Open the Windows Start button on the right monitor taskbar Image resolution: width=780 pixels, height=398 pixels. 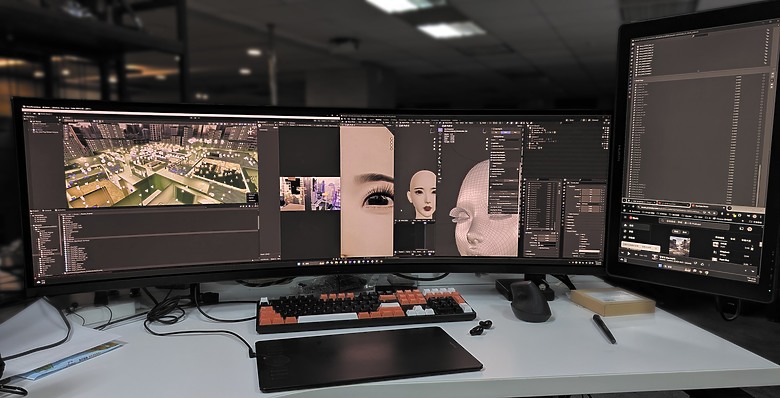[x=660, y=266]
